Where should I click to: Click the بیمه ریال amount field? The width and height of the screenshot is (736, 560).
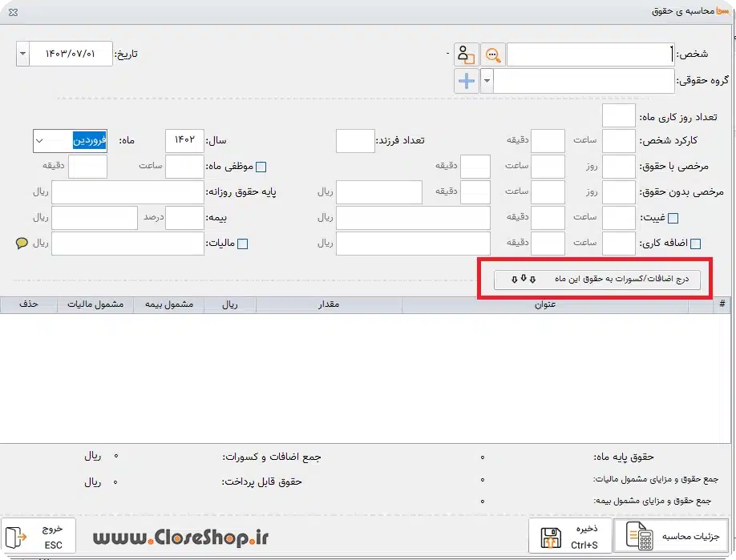(x=95, y=218)
